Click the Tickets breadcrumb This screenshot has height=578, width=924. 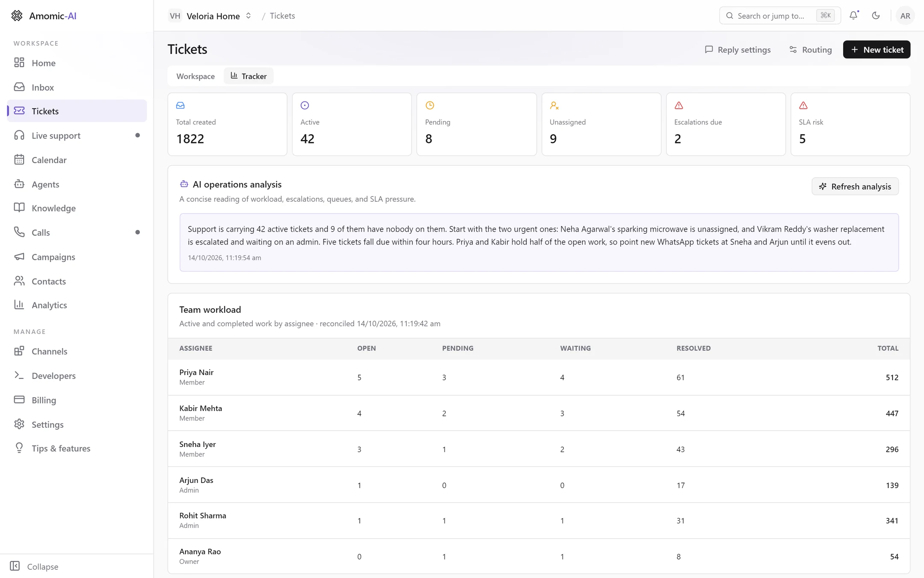pyautogui.click(x=282, y=16)
